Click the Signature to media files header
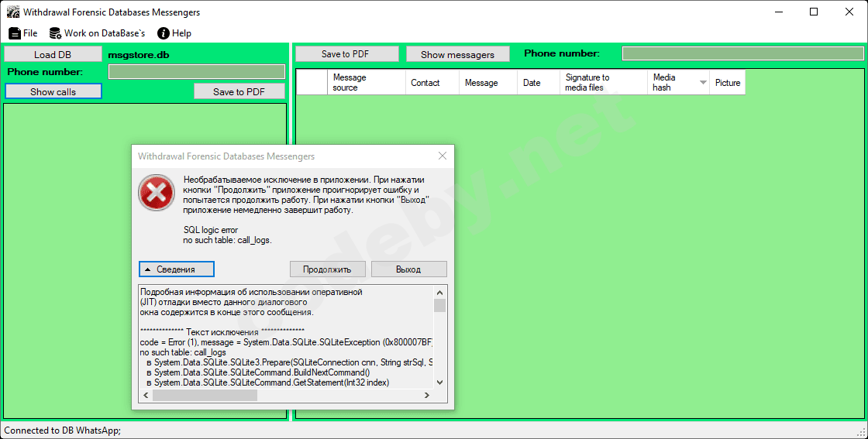This screenshot has width=868, height=439. [604, 82]
